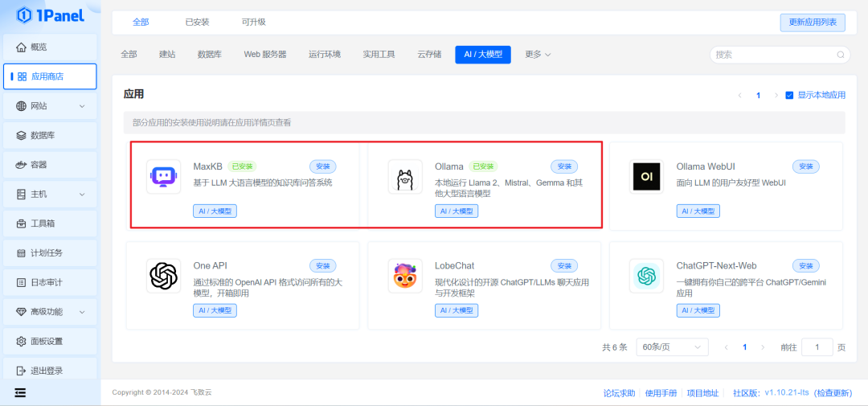
Task: Select the Web 服务器 category
Action: coord(265,55)
